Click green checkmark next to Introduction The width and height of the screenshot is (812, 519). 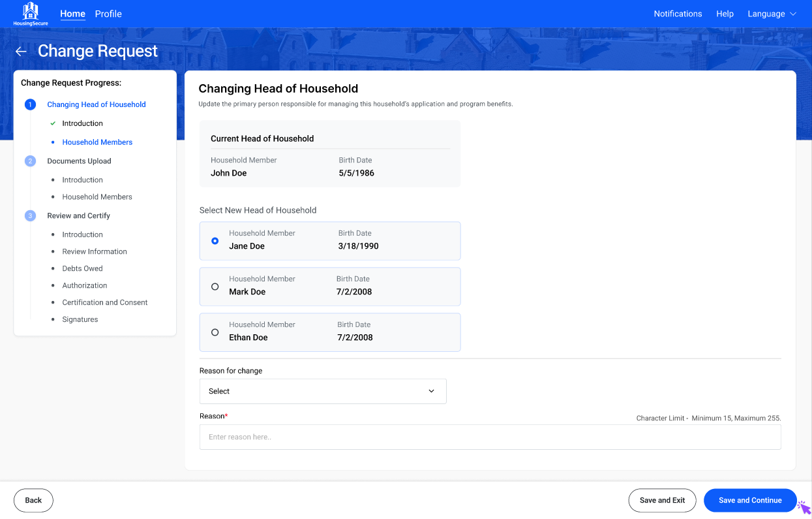(53, 123)
